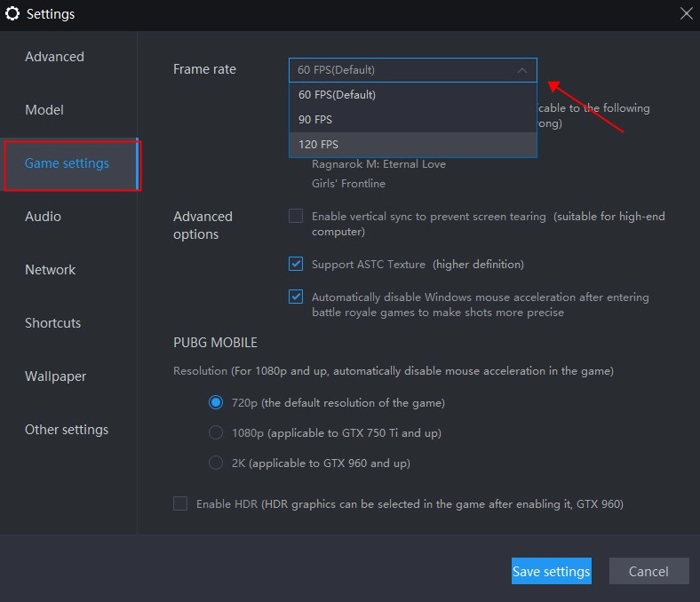Open the Shortcuts tab
The height and width of the screenshot is (602, 700).
click(52, 323)
